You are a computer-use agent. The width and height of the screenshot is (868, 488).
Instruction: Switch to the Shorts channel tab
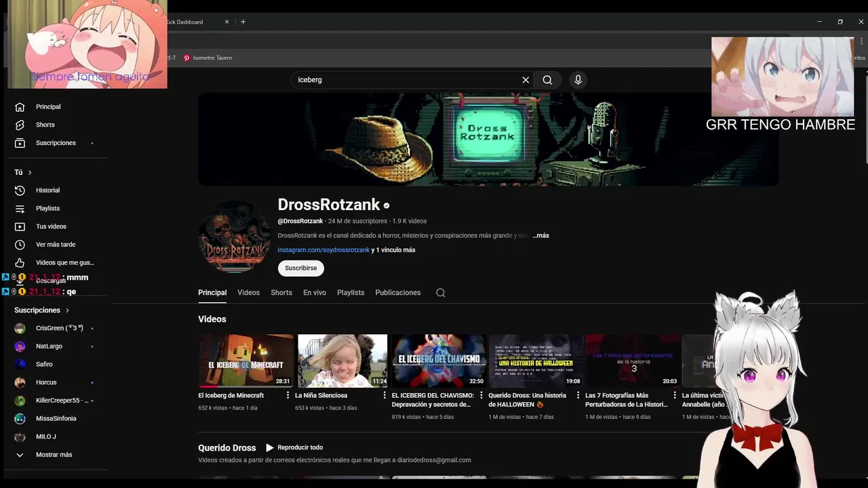pyautogui.click(x=281, y=293)
